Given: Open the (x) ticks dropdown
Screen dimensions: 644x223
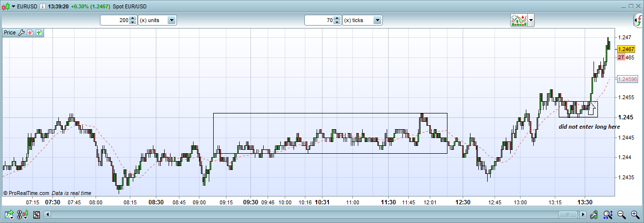Looking at the screenshot, I should click(377, 20).
